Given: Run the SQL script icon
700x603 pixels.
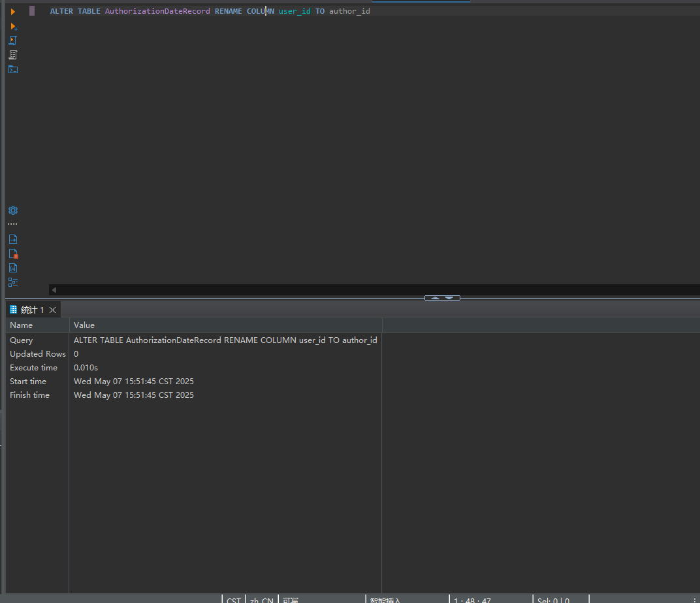Looking at the screenshot, I should pyautogui.click(x=13, y=41).
